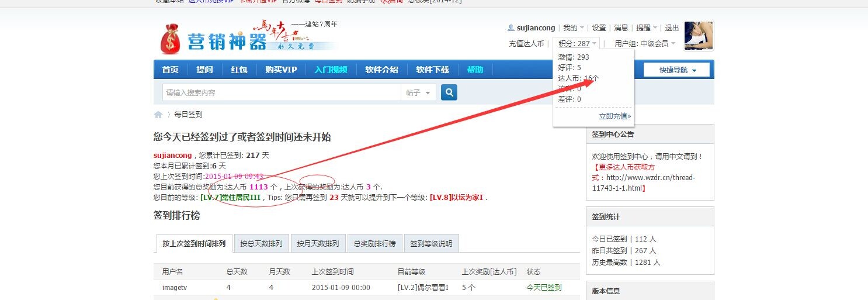The image size is (868, 300).
Task: Click the 版本信息 panel title
Action: [x=606, y=291]
